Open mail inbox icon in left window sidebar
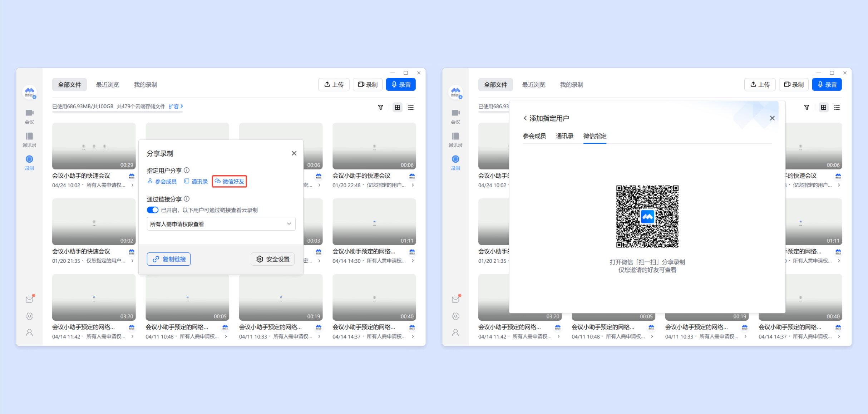 (x=30, y=299)
